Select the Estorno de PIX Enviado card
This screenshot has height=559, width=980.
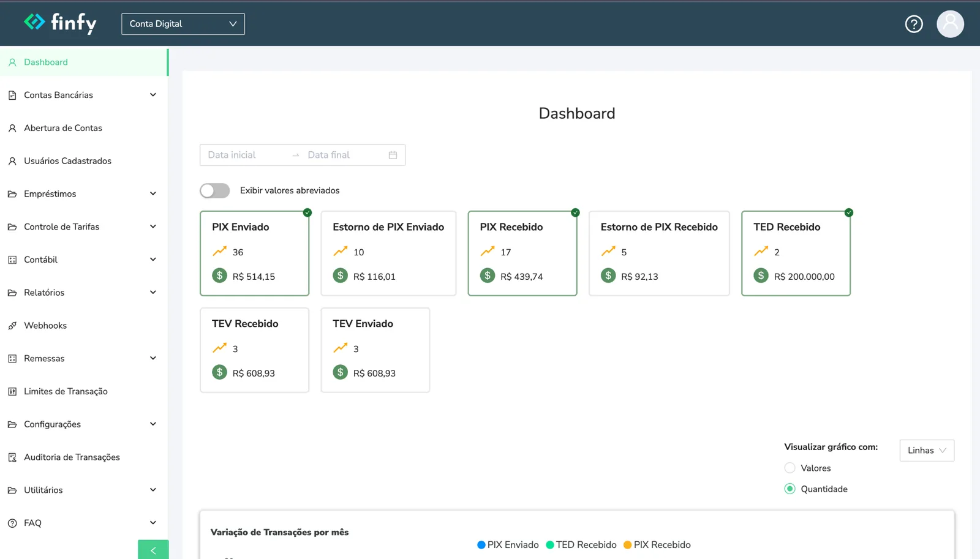(x=388, y=253)
